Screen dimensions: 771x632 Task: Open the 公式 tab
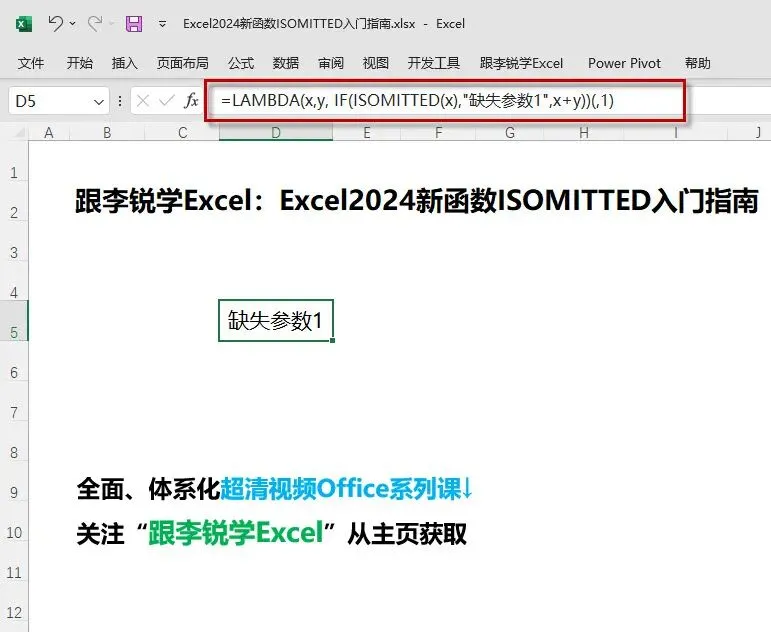click(x=241, y=63)
